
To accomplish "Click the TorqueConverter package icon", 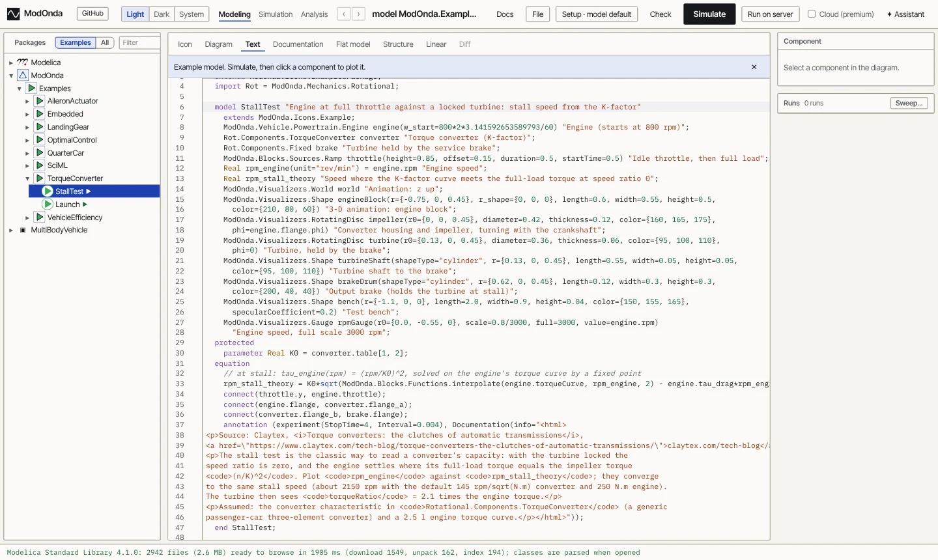I will pos(40,178).
